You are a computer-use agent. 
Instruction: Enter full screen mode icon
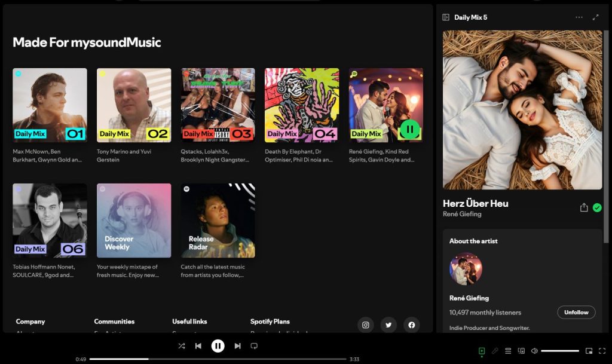click(x=602, y=351)
